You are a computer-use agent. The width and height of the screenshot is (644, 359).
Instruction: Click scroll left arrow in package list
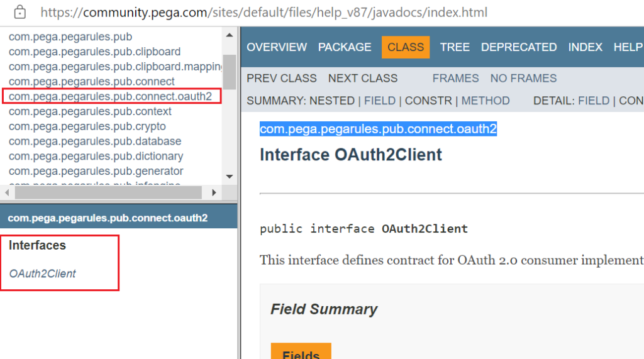(7, 192)
